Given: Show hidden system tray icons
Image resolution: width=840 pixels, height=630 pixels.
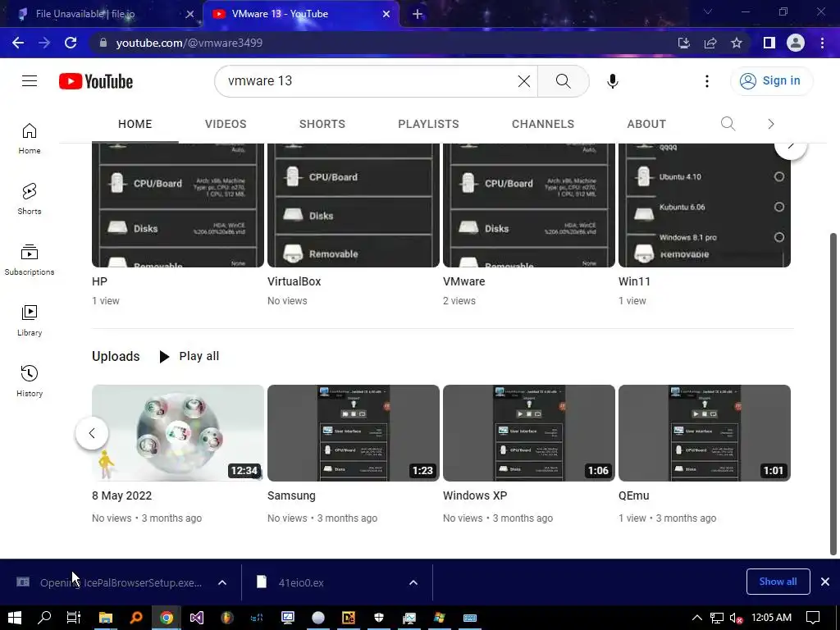Looking at the screenshot, I should 696,618.
